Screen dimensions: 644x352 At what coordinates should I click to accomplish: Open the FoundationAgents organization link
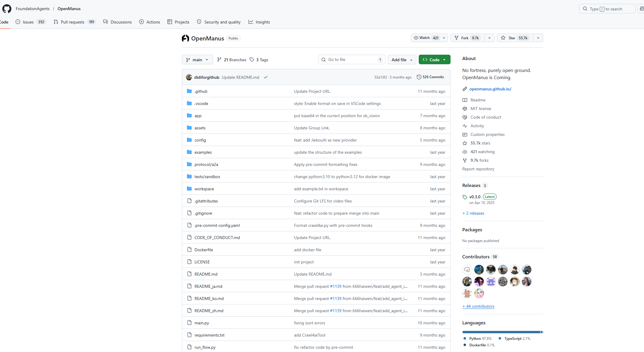(x=33, y=9)
